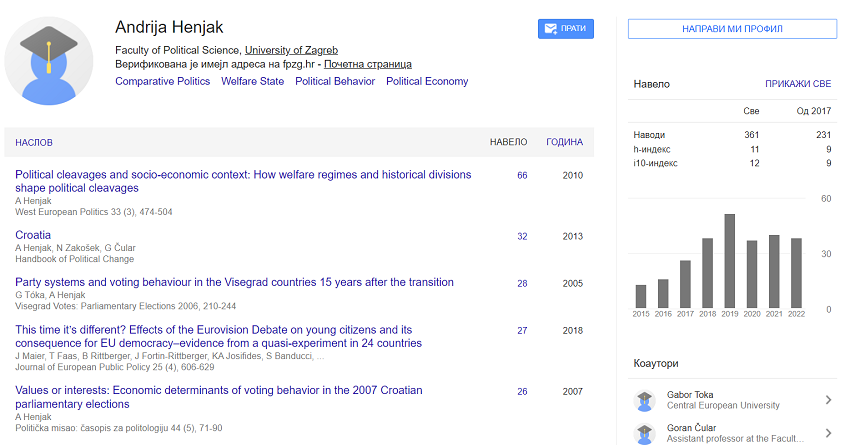Click the h-индекс metric label

click(x=651, y=149)
